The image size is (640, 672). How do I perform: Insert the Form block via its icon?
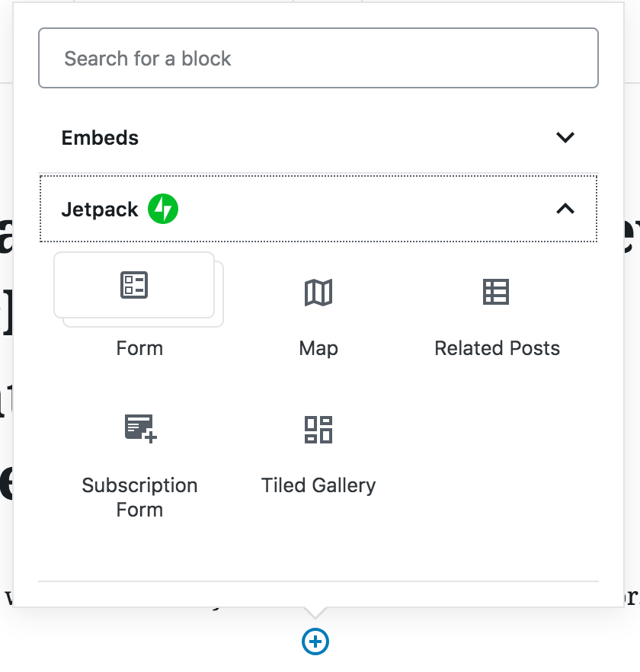tap(134, 285)
